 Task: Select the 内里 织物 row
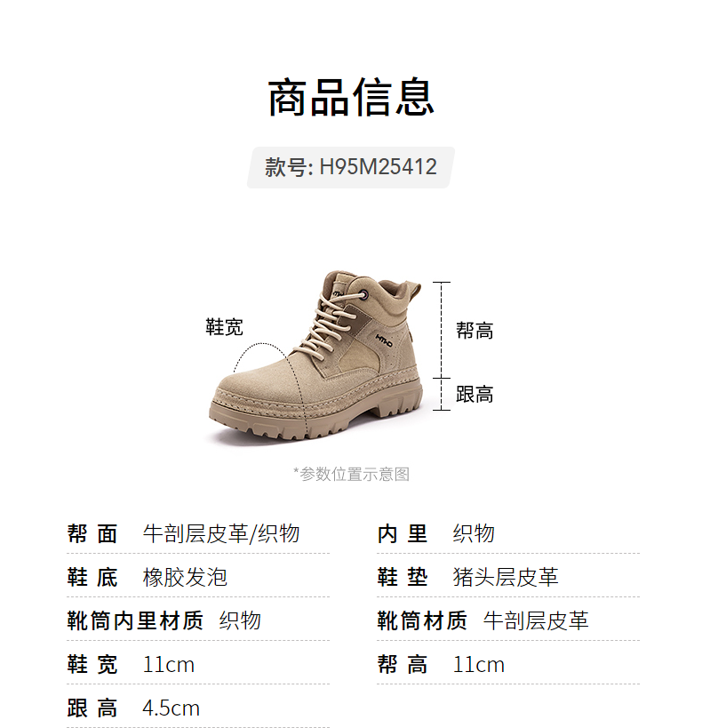pyautogui.click(x=508, y=533)
